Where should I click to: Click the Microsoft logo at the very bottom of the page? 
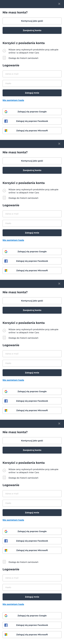pos(6,635)
